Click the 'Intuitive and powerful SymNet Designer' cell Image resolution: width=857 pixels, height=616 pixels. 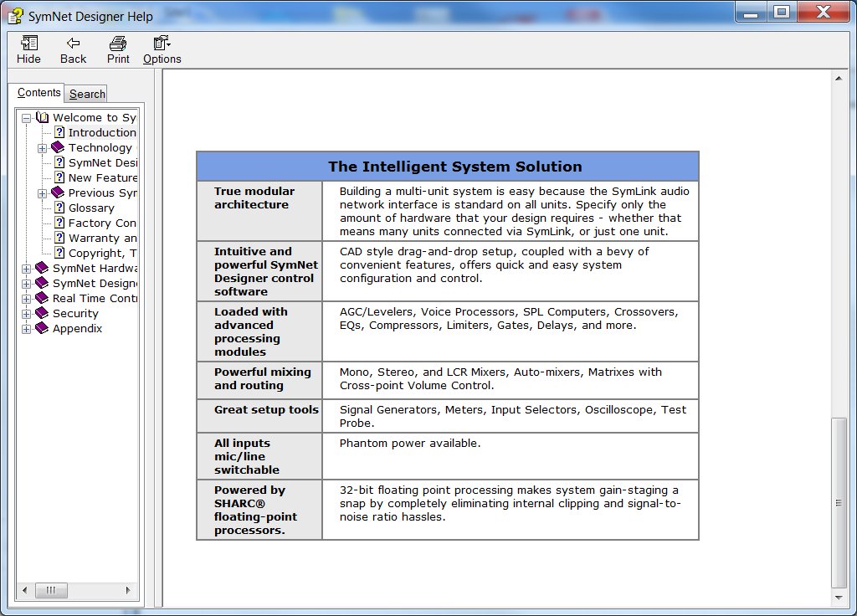259,271
